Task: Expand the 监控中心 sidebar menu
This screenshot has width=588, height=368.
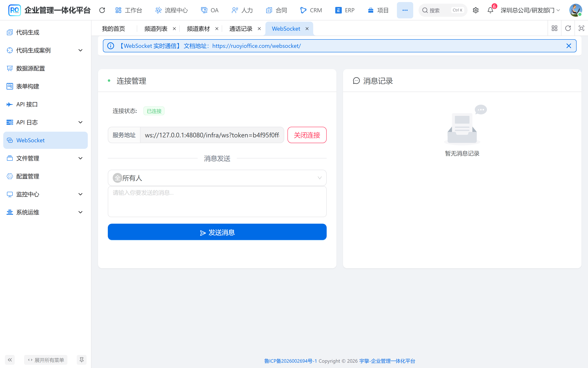Action: pyautogui.click(x=46, y=194)
